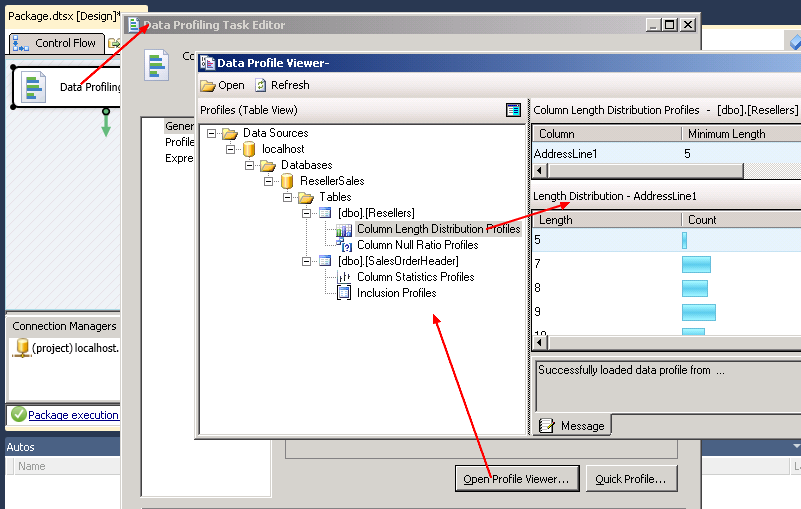Switch to the Message tab

[572, 425]
